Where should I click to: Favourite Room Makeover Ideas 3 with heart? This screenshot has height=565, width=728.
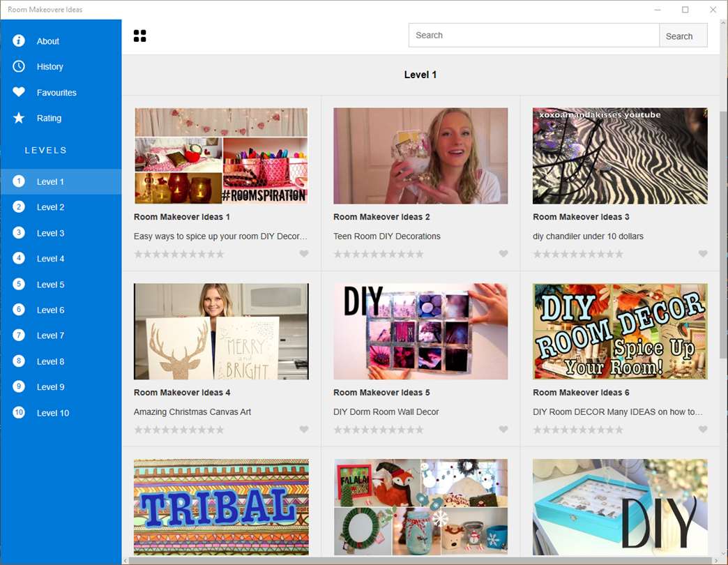pyautogui.click(x=703, y=253)
